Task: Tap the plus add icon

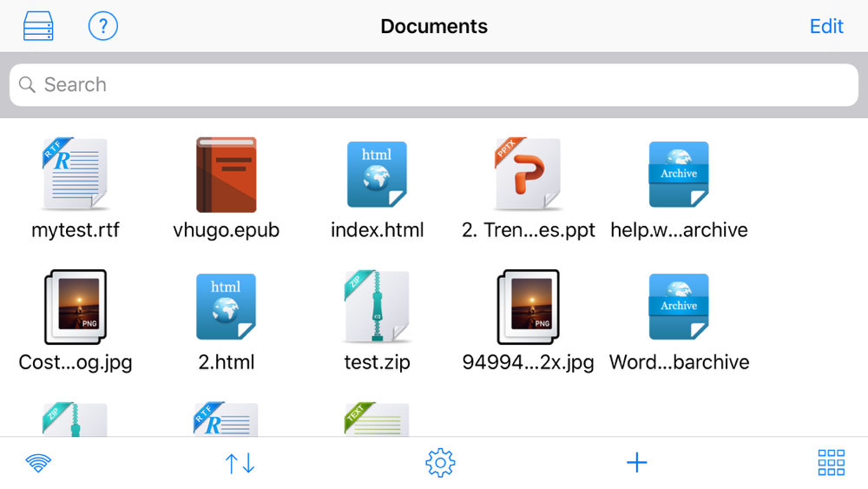Action: coord(636,462)
